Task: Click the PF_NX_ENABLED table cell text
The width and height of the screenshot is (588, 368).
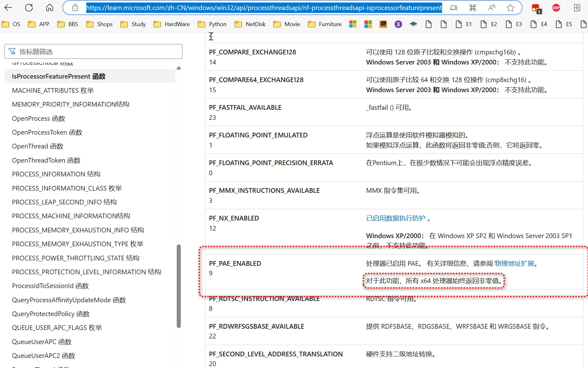Action: (234, 218)
